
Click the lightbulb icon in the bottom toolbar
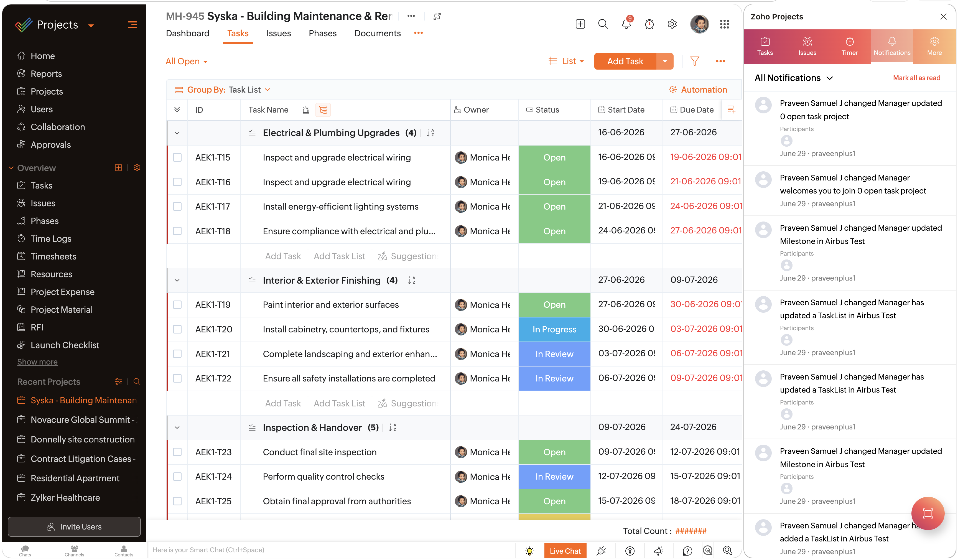529,551
